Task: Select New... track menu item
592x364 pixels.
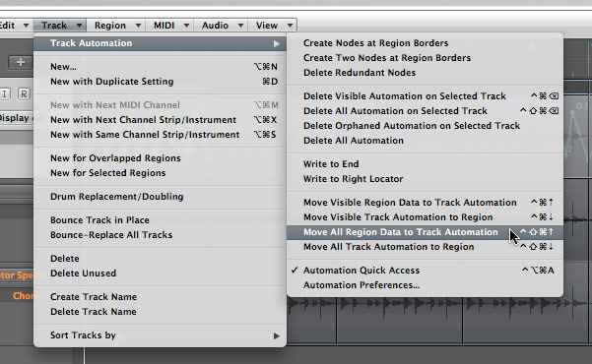Action: click(160, 67)
